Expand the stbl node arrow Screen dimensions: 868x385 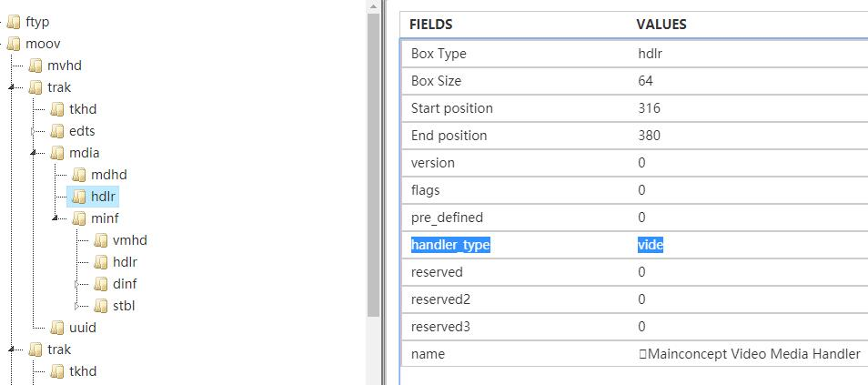(x=77, y=306)
